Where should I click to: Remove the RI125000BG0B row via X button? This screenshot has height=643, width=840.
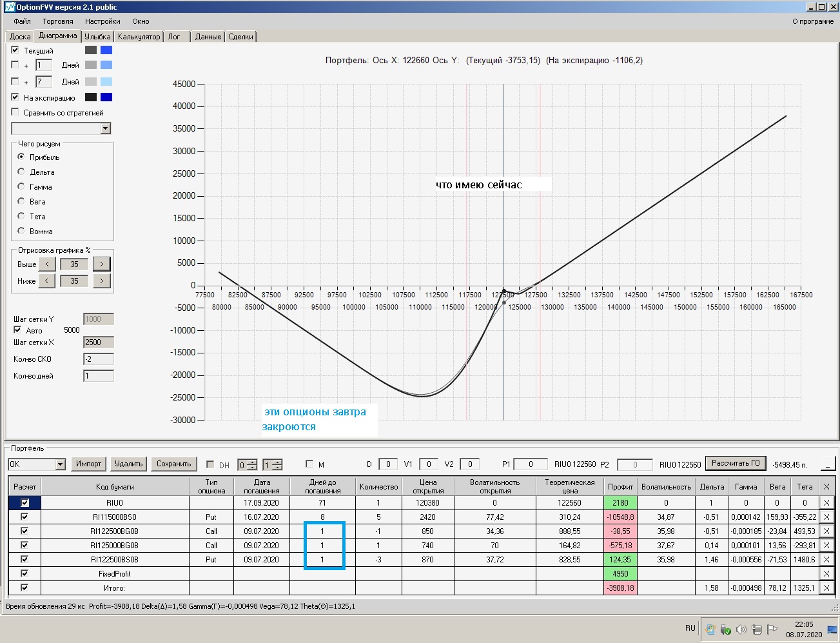[x=826, y=545]
